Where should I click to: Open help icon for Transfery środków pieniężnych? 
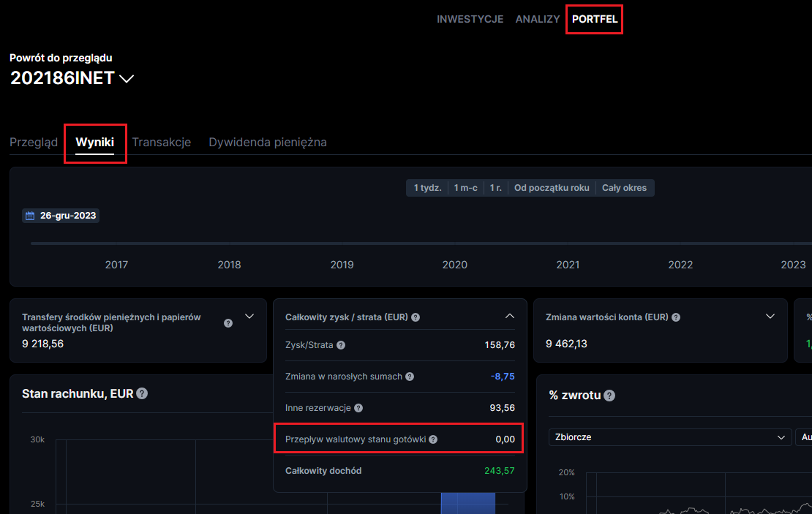[x=228, y=323]
